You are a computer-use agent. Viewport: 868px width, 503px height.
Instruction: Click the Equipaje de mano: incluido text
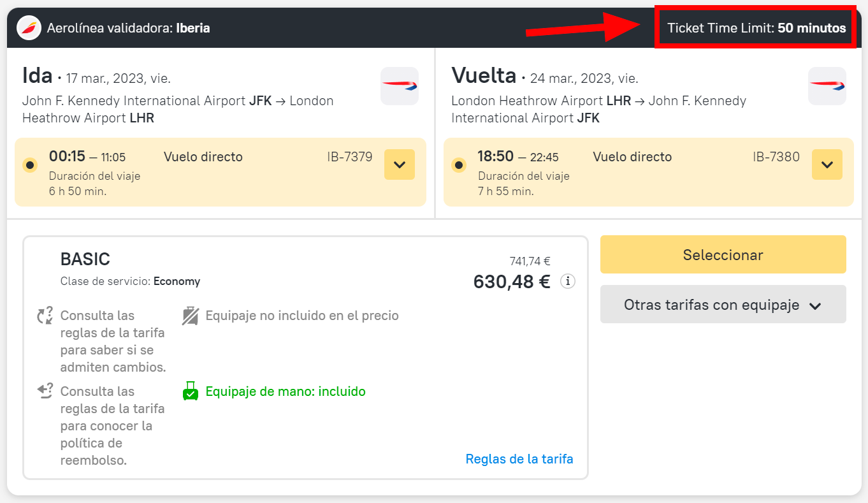(x=286, y=391)
